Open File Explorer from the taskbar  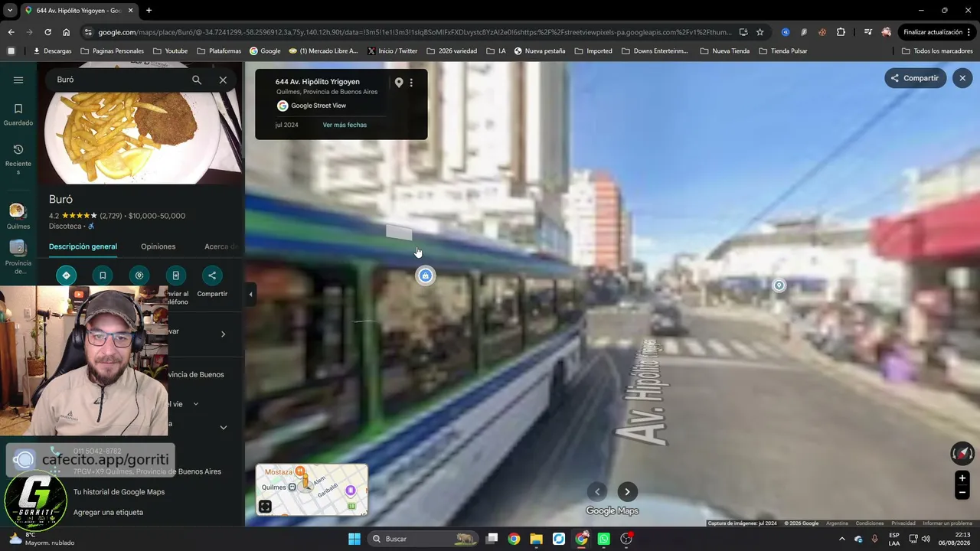tap(536, 539)
